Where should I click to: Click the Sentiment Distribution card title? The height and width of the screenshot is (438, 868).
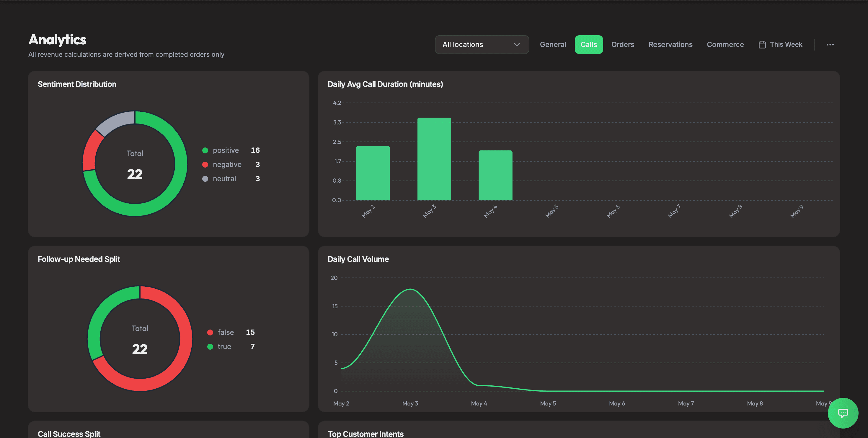(77, 84)
